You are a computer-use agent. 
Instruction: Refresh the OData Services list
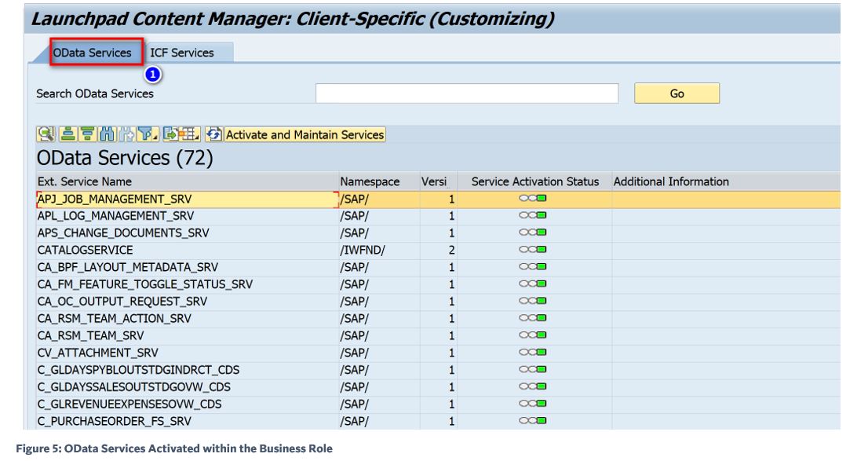point(214,134)
